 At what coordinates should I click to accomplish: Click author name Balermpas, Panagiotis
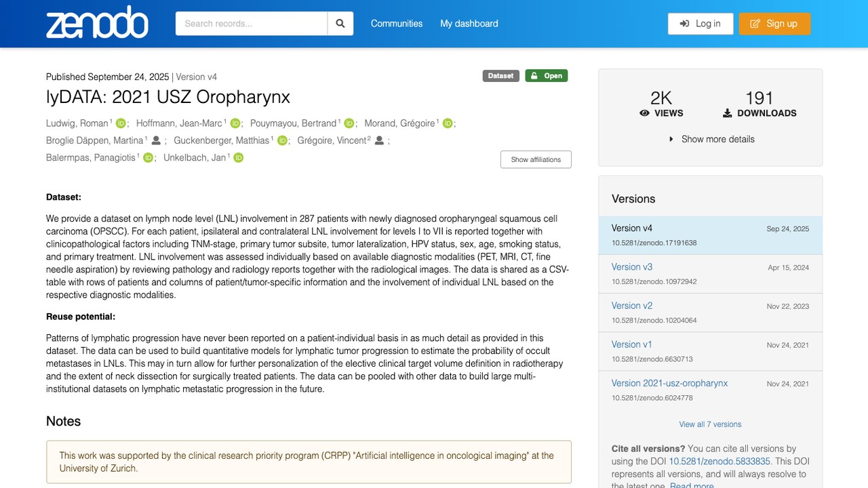(x=91, y=158)
